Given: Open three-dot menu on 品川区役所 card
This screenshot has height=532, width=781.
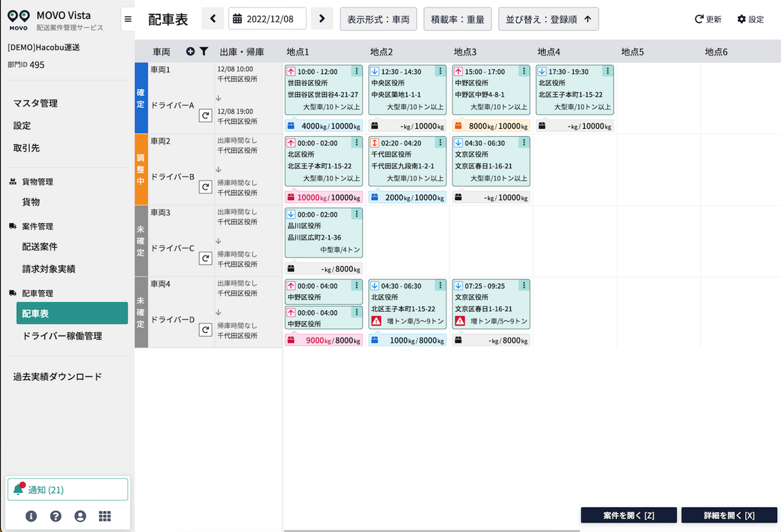Looking at the screenshot, I should pyautogui.click(x=356, y=214).
